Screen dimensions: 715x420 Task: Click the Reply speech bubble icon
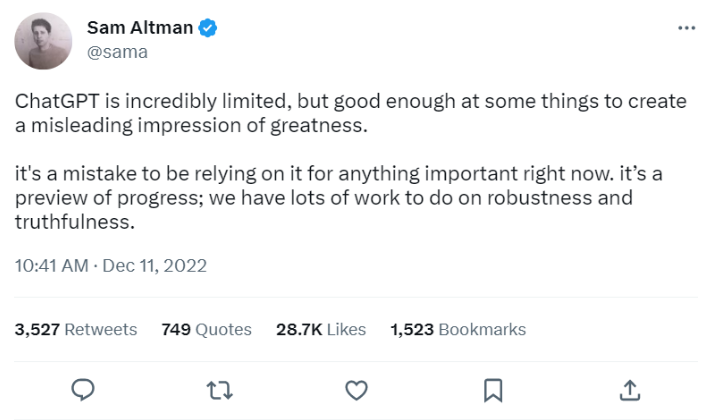[85, 388]
